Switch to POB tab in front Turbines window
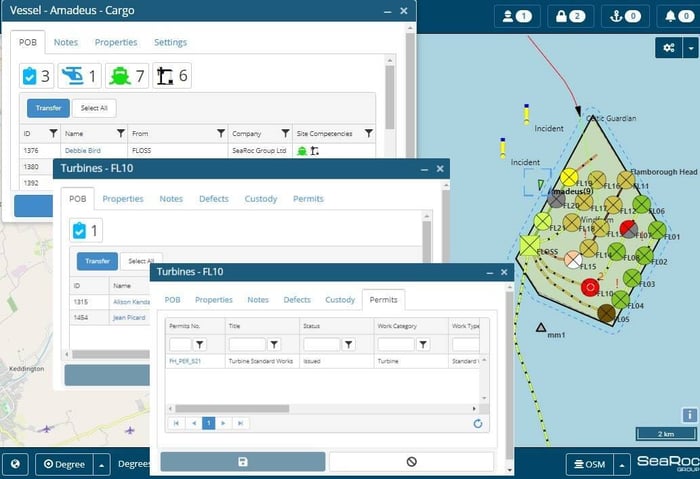 tap(172, 300)
